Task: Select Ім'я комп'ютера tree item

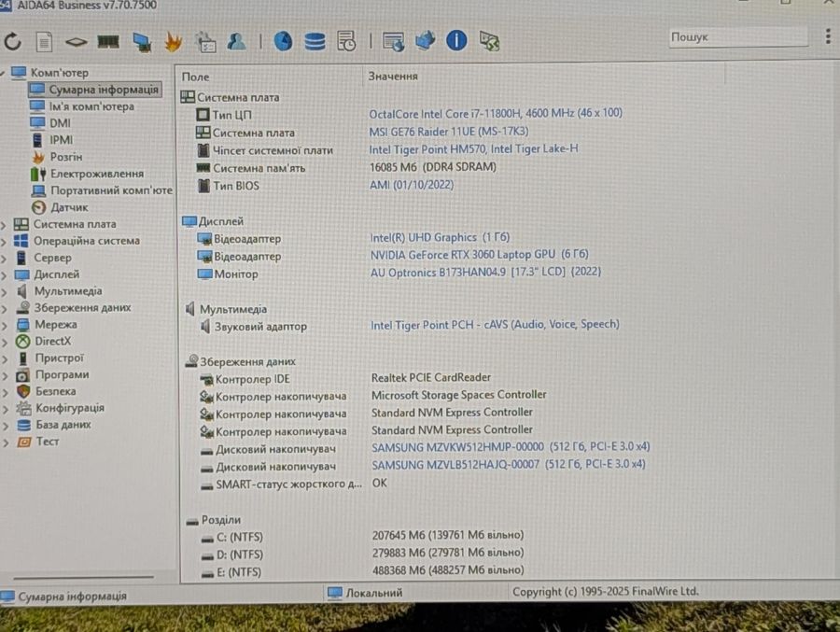Action: click(x=91, y=106)
